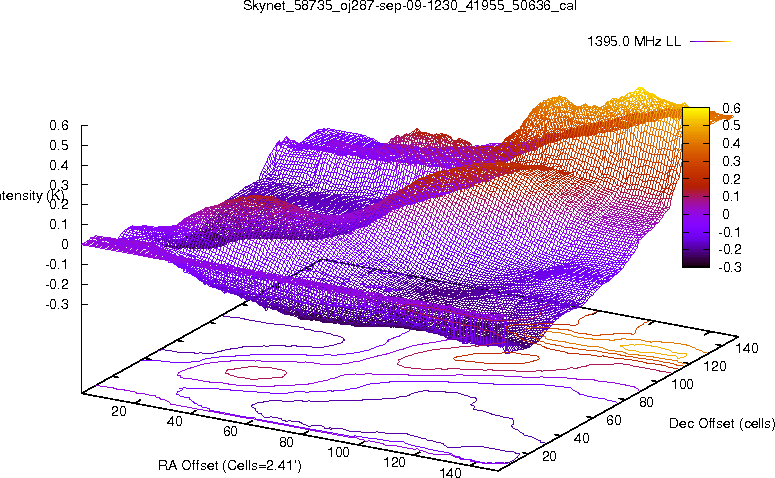
Task: Click the 0.4 label on the color bar
Action: tap(731, 143)
